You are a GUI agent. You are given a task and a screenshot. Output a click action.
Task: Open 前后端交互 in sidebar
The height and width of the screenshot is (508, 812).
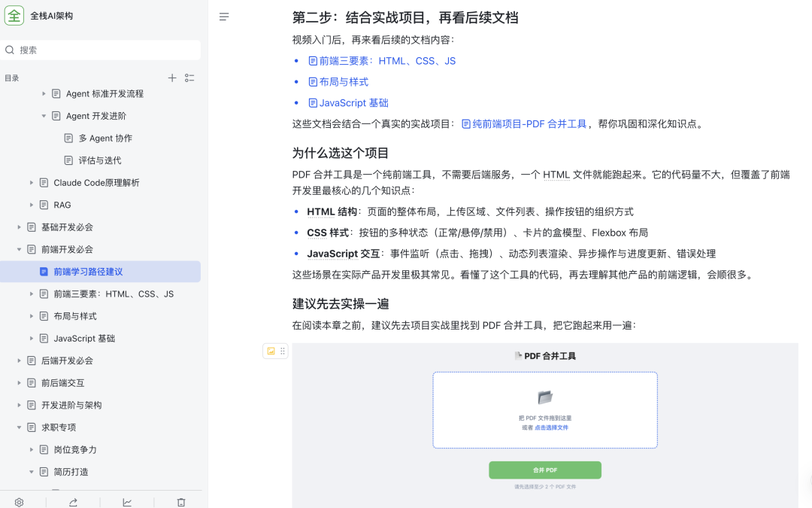(x=62, y=382)
